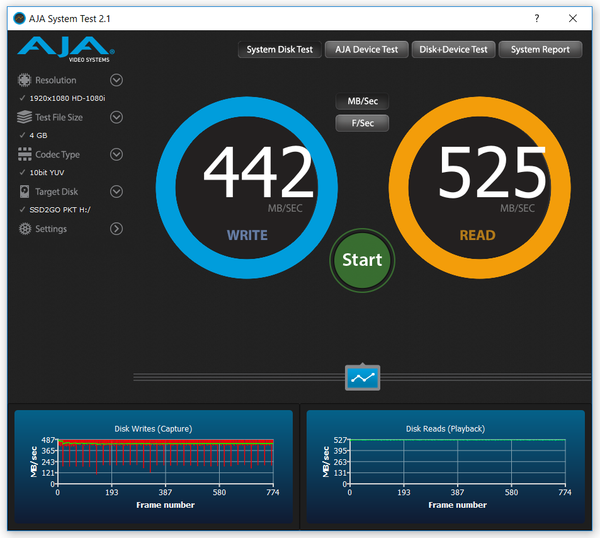This screenshot has height=538, width=600.
Task: Expand the Resolution dropdown arrow
Action: [116, 80]
